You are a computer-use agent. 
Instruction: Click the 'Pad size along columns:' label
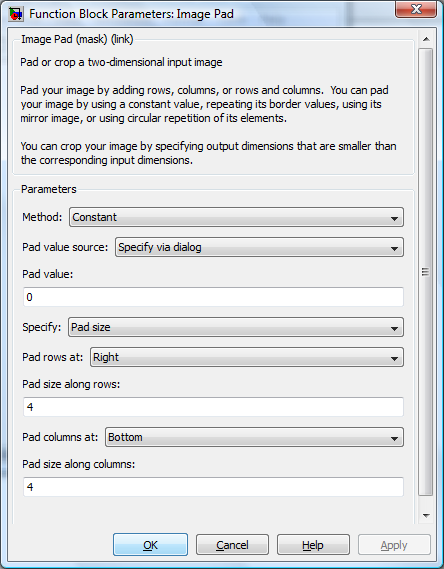tap(79, 464)
